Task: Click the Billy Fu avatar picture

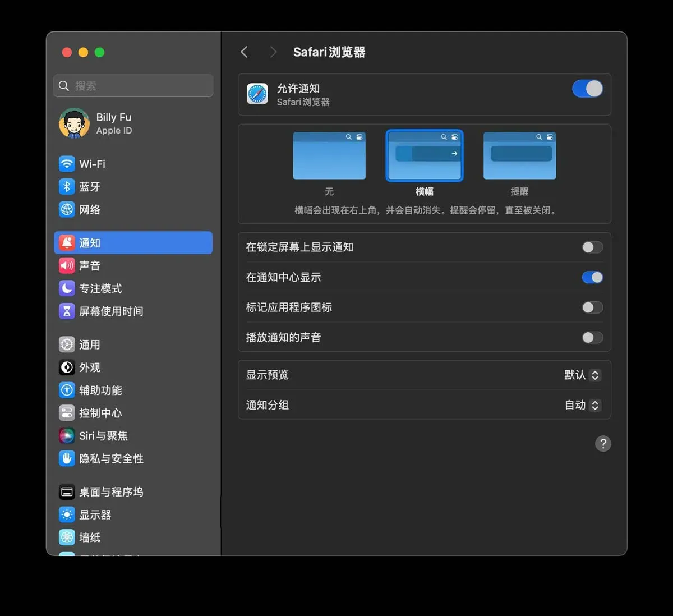Action: [74, 123]
